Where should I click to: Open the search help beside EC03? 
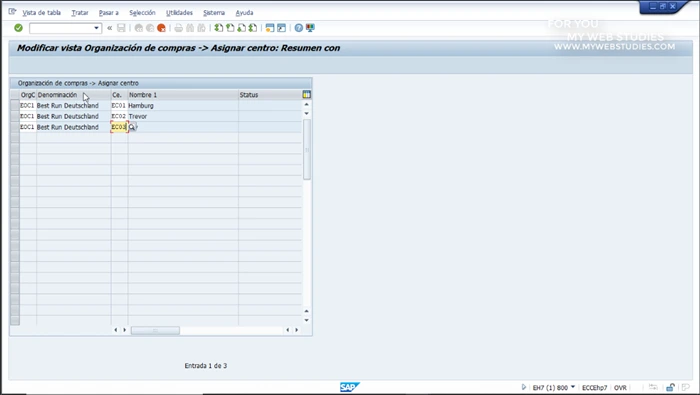click(132, 127)
